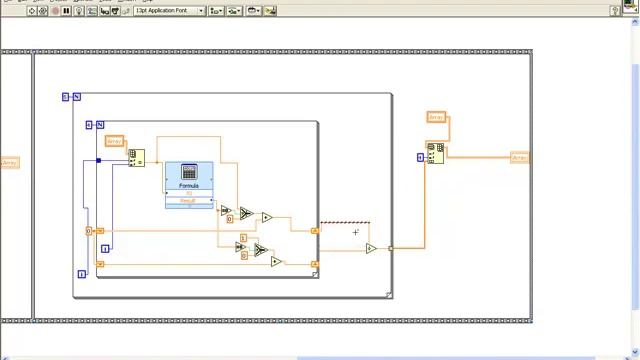Viewport: 640px width, 360px height.
Task: Select lower right shift register terminal
Action: click(x=314, y=264)
